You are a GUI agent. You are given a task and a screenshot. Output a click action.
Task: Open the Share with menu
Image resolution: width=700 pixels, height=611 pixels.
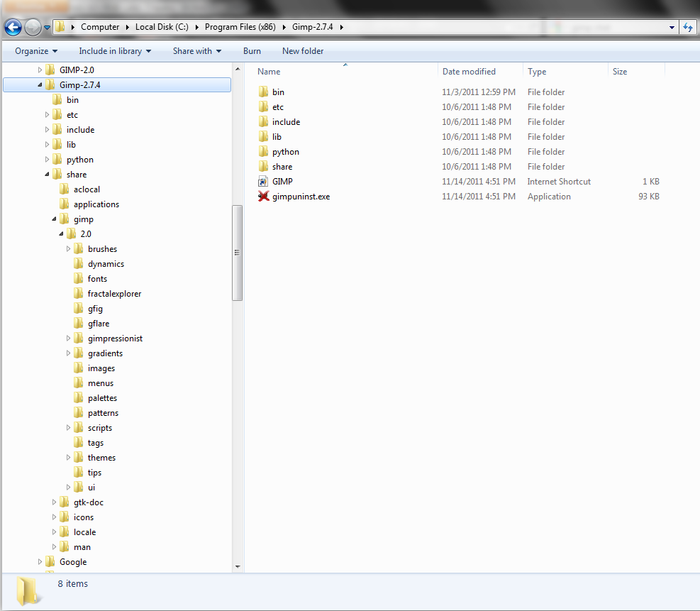197,51
